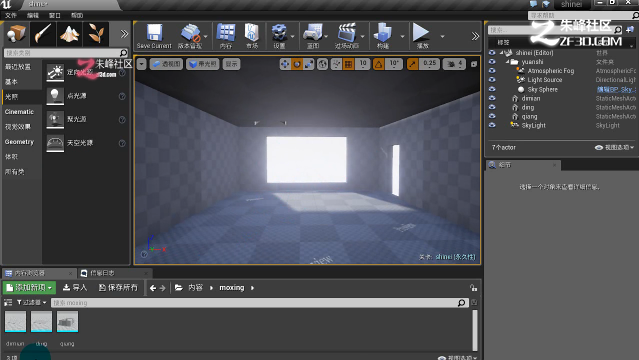This screenshot has width=639, height=360.
Task: Expand the toolbar overflow chevron
Action: click(475, 36)
